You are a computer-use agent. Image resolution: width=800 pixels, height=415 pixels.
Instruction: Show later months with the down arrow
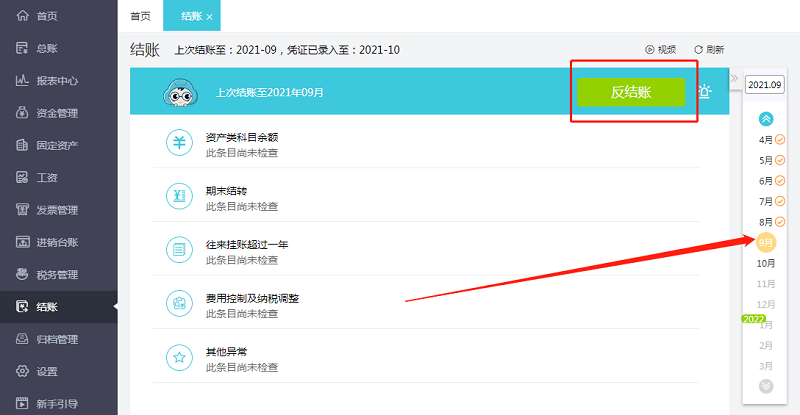(x=766, y=386)
